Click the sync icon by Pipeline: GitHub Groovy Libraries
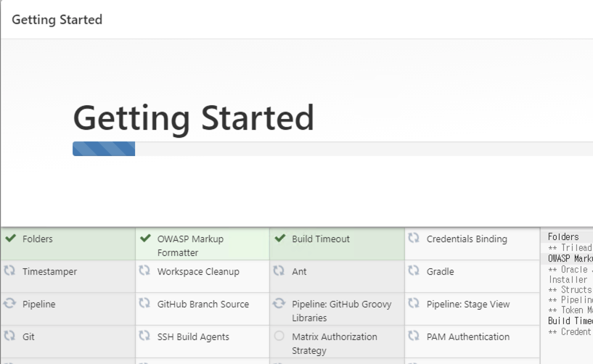 pyautogui.click(x=279, y=303)
